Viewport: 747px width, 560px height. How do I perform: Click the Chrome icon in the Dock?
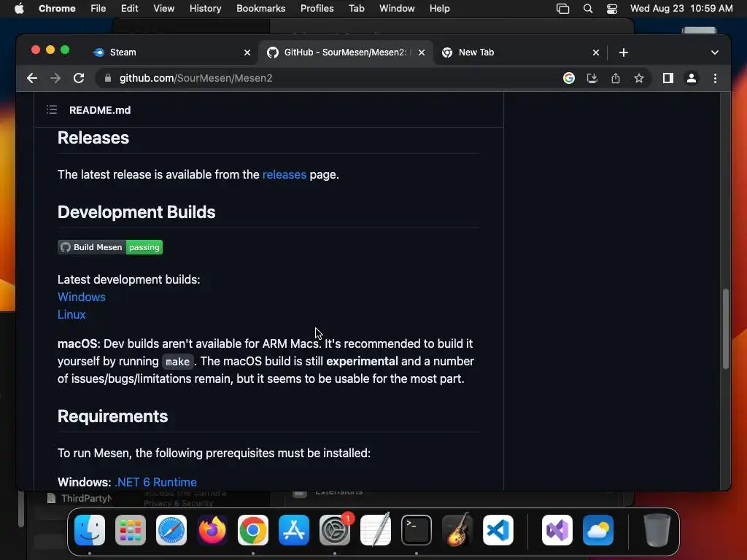[x=253, y=530]
